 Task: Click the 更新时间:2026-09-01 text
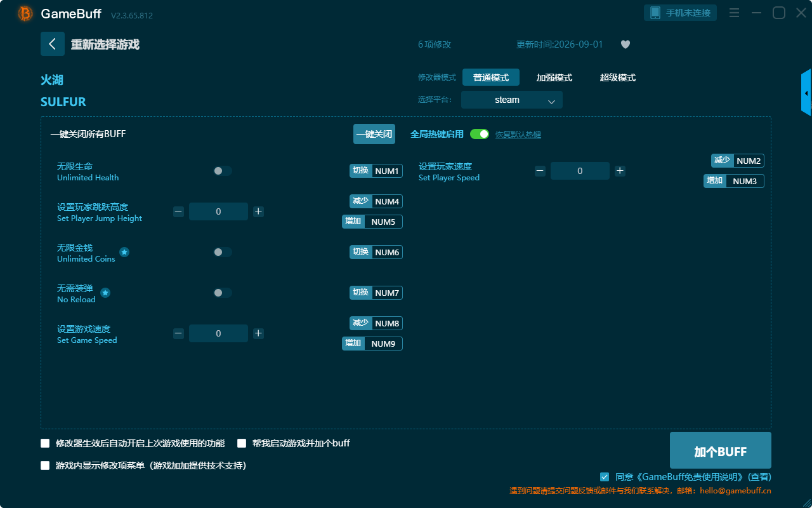[560, 44]
